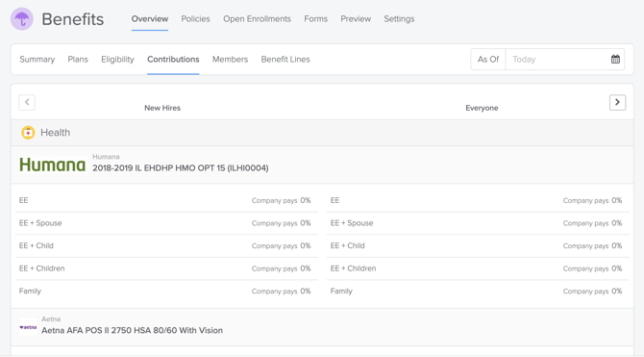Select the Summary sub-tab
The height and width of the screenshot is (357, 644).
(x=37, y=60)
